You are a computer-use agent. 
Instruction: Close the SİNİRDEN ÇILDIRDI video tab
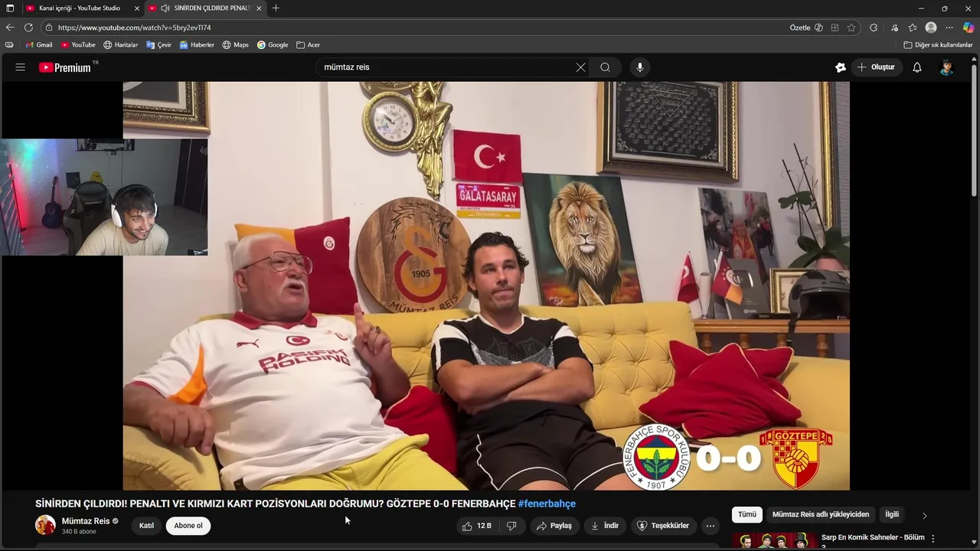click(x=259, y=8)
